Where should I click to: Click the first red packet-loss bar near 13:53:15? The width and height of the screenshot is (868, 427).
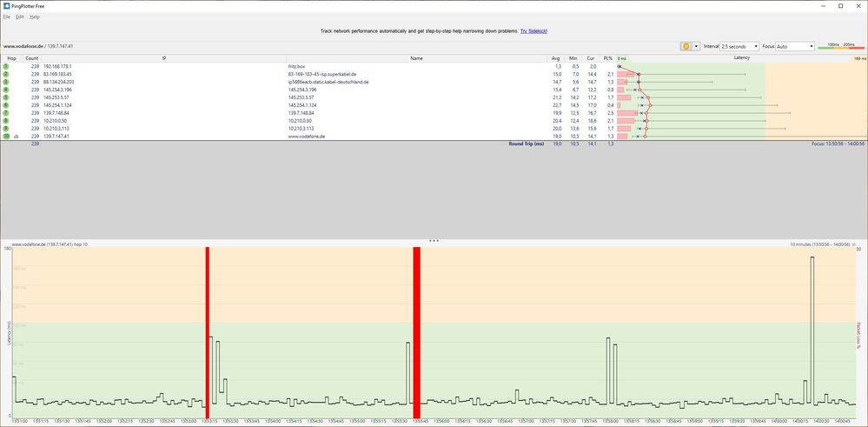coord(208,332)
